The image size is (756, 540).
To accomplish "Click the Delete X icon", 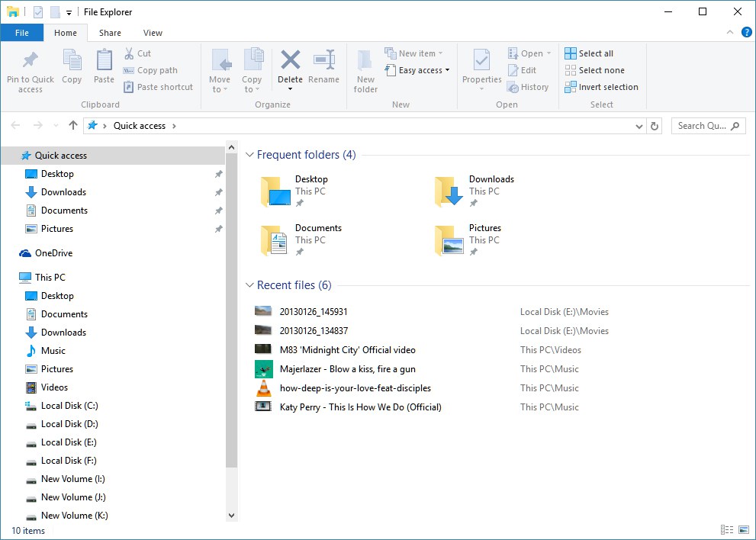I will tap(290, 59).
